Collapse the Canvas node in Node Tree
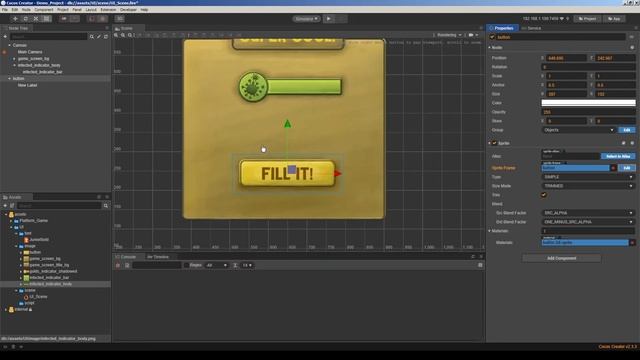Viewport: 640px width, 360px height. click(x=9, y=45)
